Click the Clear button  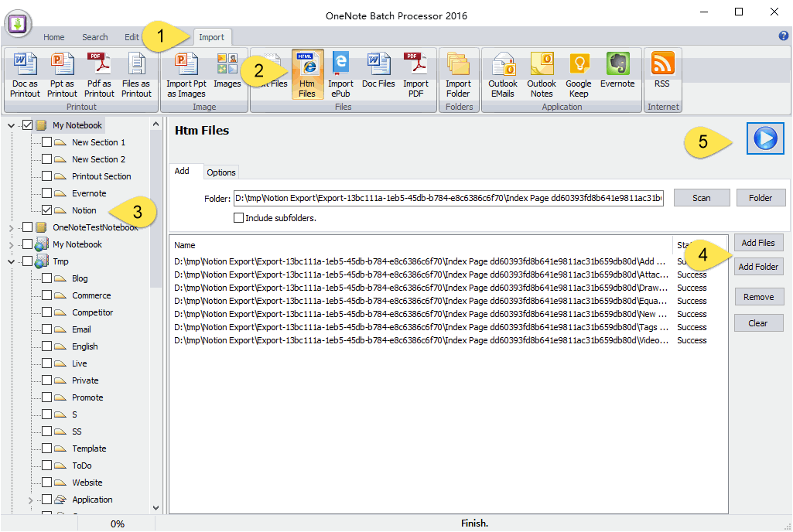pos(759,323)
